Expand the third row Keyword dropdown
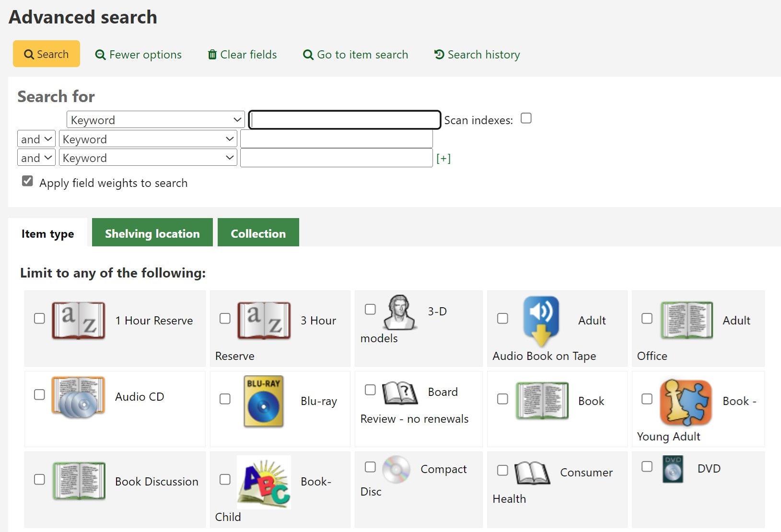The image size is (781, 532). (148, 158)
